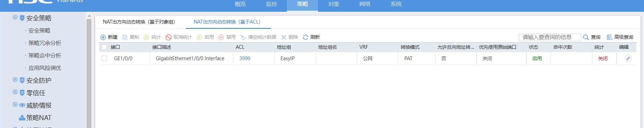Click the 取消统计 prohibit icon
Screen dimensions: 644x128
(169, 37)
